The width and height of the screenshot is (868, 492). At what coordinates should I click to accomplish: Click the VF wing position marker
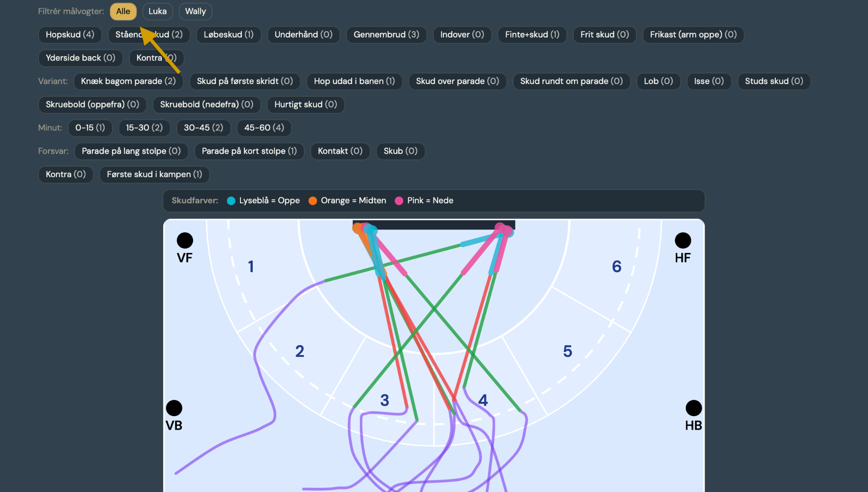(x=185, y=241)
